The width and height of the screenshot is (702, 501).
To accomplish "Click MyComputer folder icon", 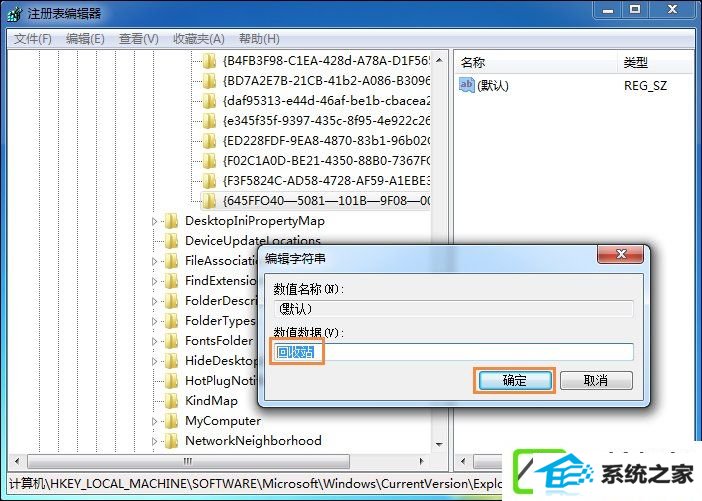I will [x=171, y=421].
